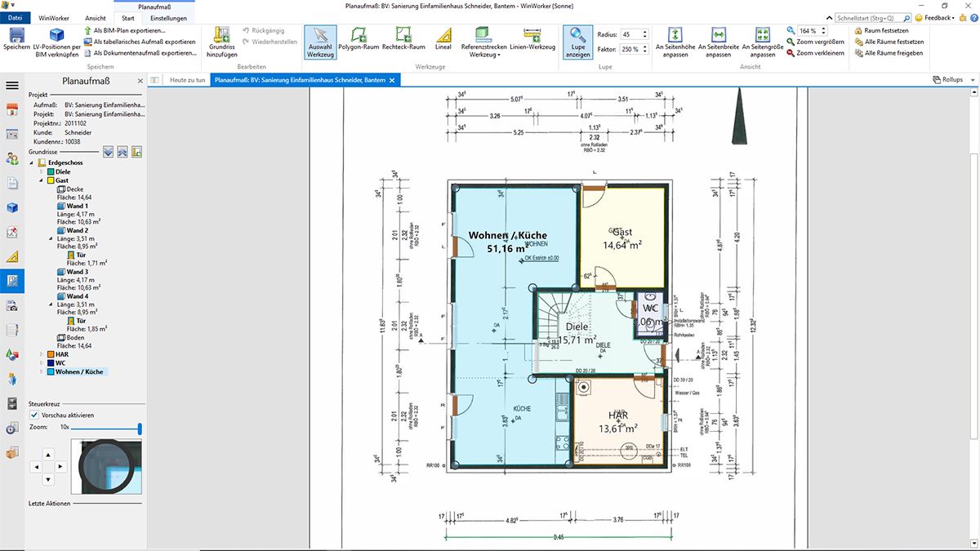The height and width of the screenshot is (551, 980).
Task: Collapse the Gast tree node
Action: pyautogui.click(x=41, y=180)
